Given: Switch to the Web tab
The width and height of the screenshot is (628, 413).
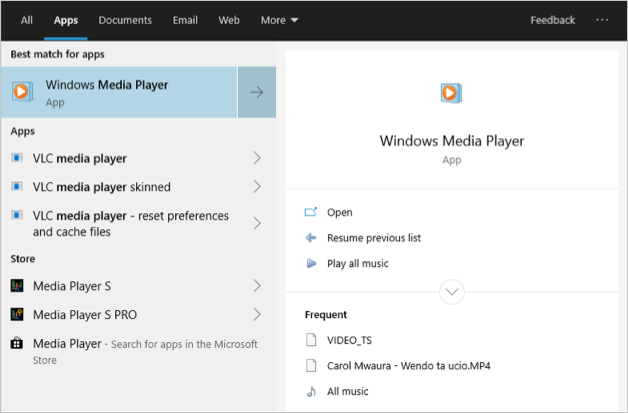Looking at the screenshot, I should click(229, 20).
